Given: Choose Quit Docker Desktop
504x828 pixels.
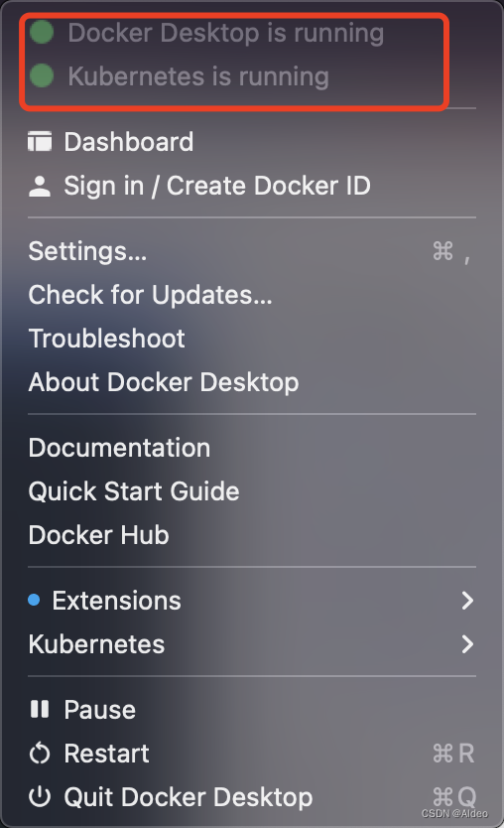Looking at the screenshot, I should click(189, 797).
